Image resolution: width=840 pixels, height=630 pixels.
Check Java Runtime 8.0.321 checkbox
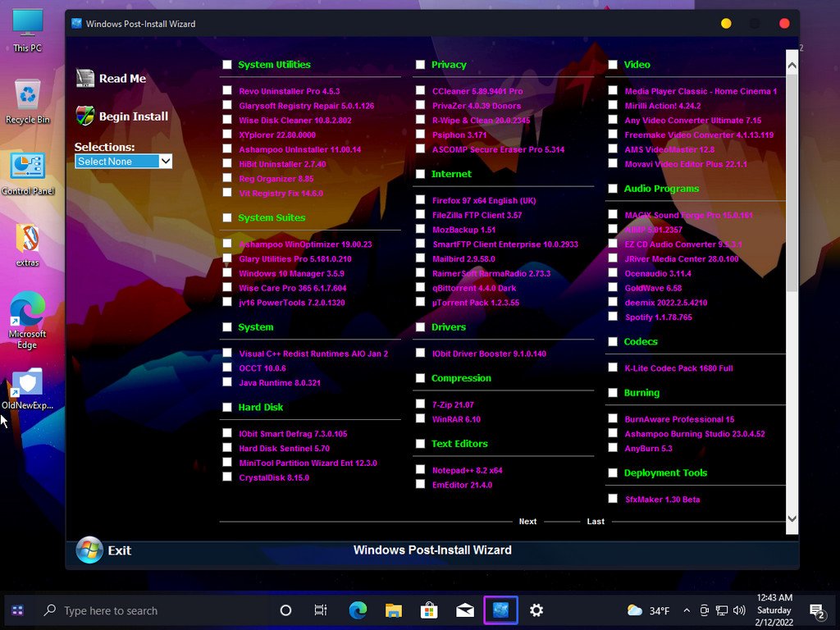coord(227,382)
